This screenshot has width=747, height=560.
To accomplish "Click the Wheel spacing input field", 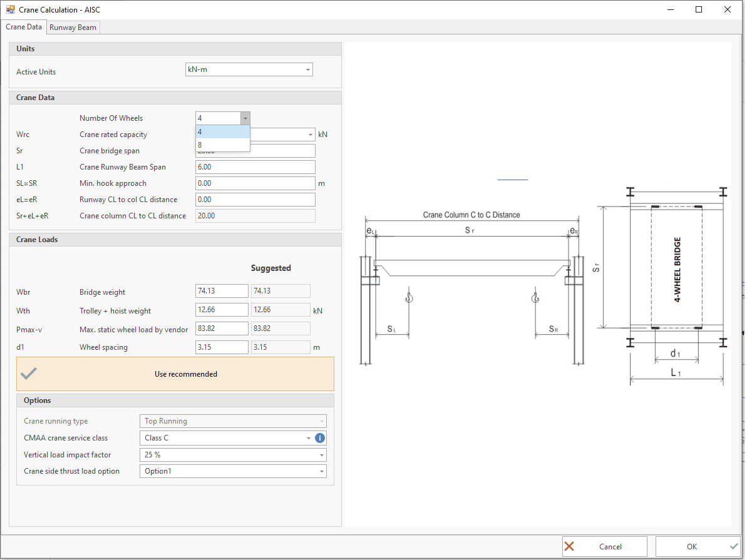I will pyautogui.click(x=222, y=347).
